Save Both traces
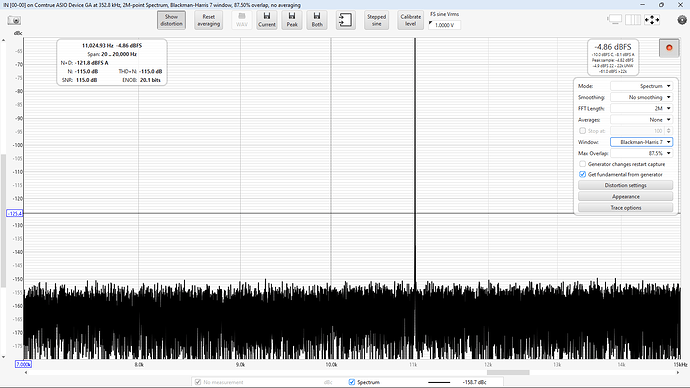This screenshot has width=690, height=388. coord(317,20)
